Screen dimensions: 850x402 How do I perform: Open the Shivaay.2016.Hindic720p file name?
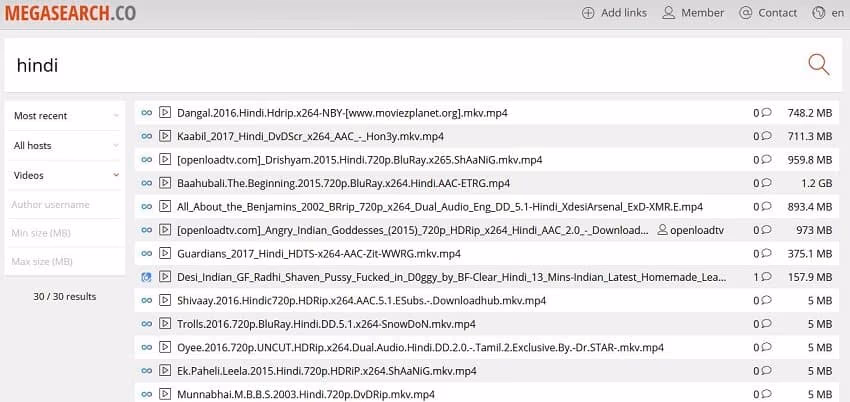(361, 301)
